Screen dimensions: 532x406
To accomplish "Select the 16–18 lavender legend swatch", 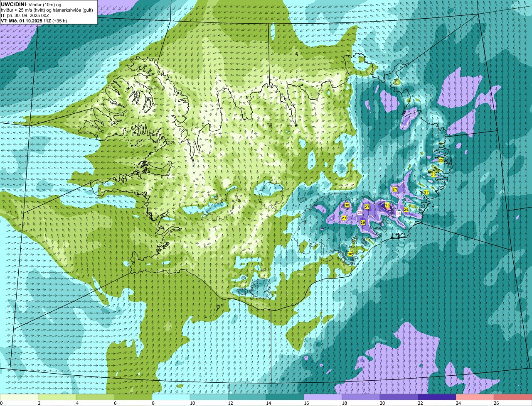I will (323, 397).
